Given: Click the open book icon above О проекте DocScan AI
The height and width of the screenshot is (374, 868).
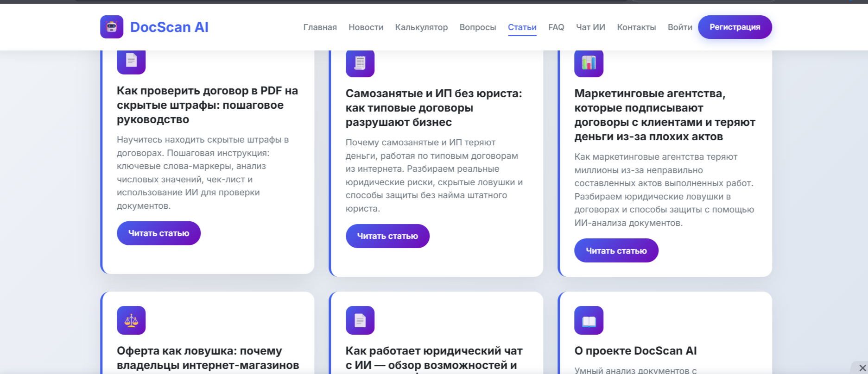Looking at the screenshot, I should coord(589,320).
